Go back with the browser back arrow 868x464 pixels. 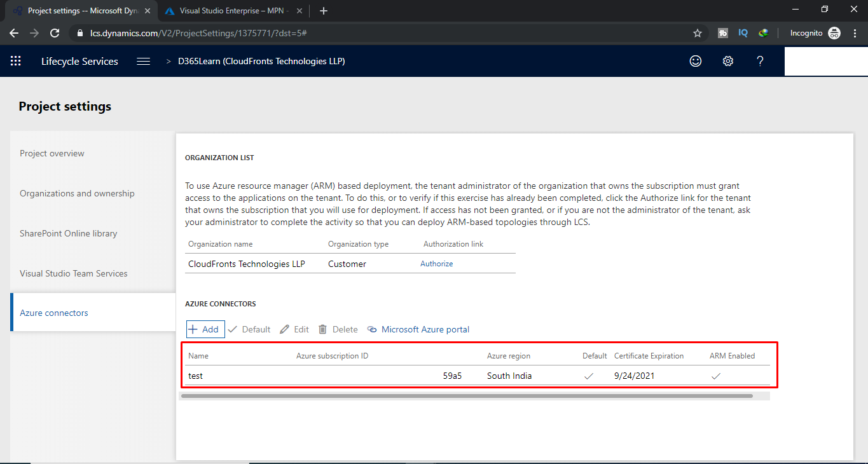[14, 33]
